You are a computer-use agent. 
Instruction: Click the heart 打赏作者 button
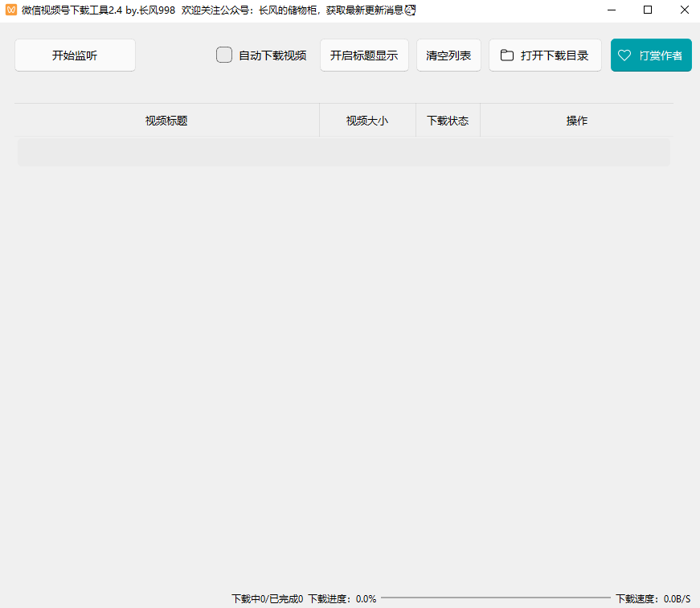tap(651, 55)
